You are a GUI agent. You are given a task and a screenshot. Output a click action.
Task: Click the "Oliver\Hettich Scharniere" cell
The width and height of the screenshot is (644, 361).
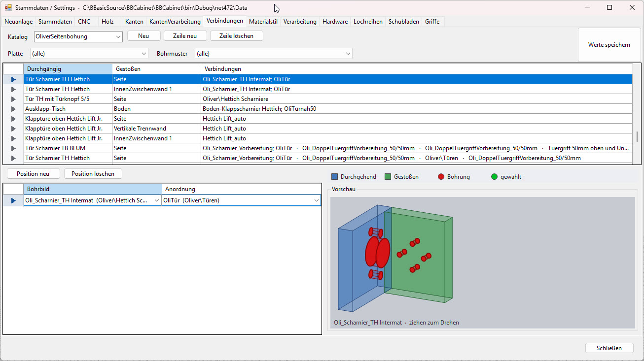[x=417, y=99]
